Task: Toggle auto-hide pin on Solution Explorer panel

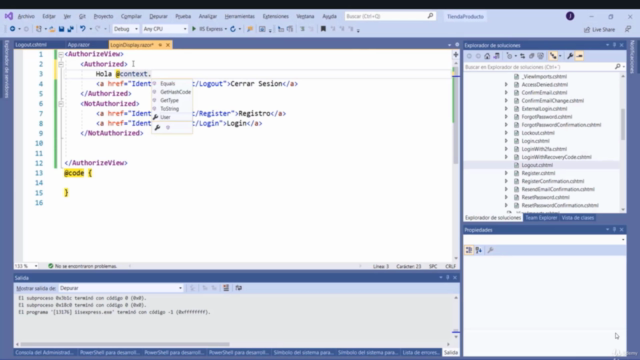Action: point(614,45)
